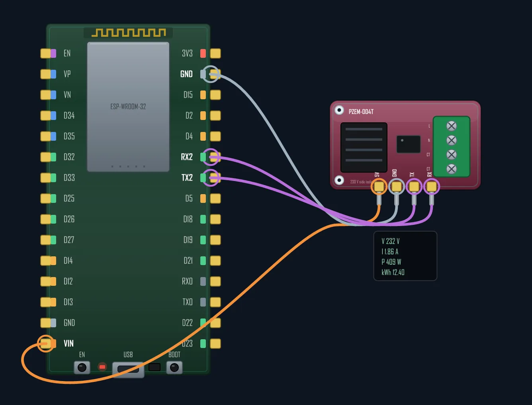Click the D18 pin pad
This screenshot has width=532, height=405.
coord(215,219)
